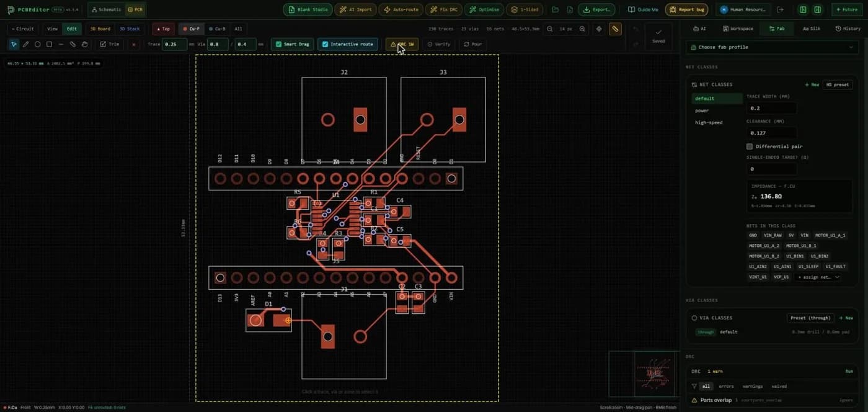
Task: Select the rectangle shape tool
Action: click(x=49, y=44)
